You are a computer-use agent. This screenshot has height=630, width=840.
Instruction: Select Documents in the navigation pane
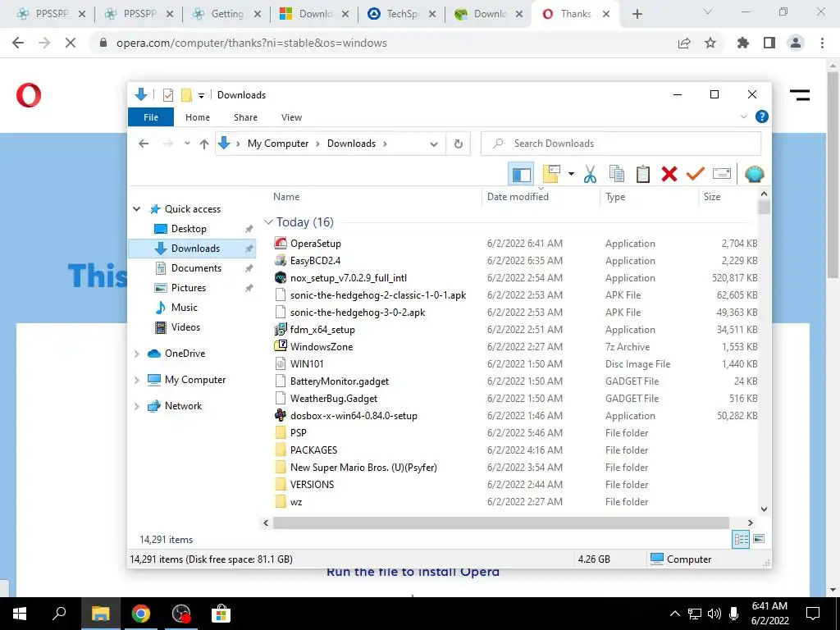tap(196, 268)
